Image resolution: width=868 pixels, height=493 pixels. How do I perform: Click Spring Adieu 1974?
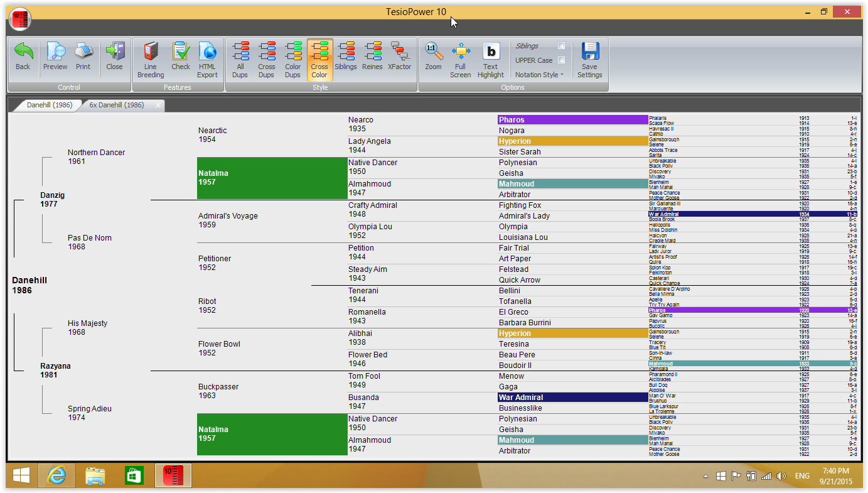pyautogui.click(x=90, y=413)
